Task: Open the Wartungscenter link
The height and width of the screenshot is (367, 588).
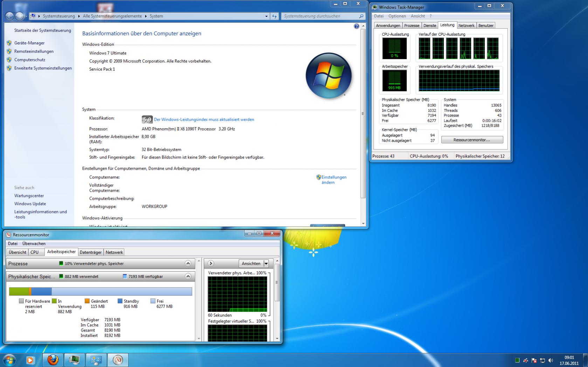Action: point(29,196)
